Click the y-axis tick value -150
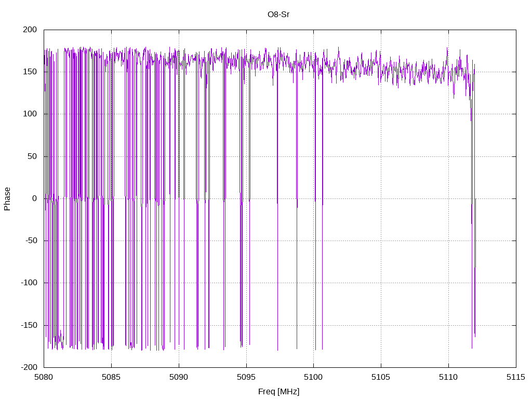Viewport: 532px width, 399px height. pos(29,325)
